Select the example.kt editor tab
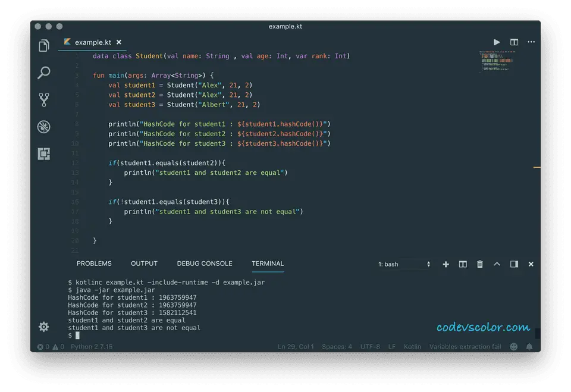571x392 pixels. point(93,42)
